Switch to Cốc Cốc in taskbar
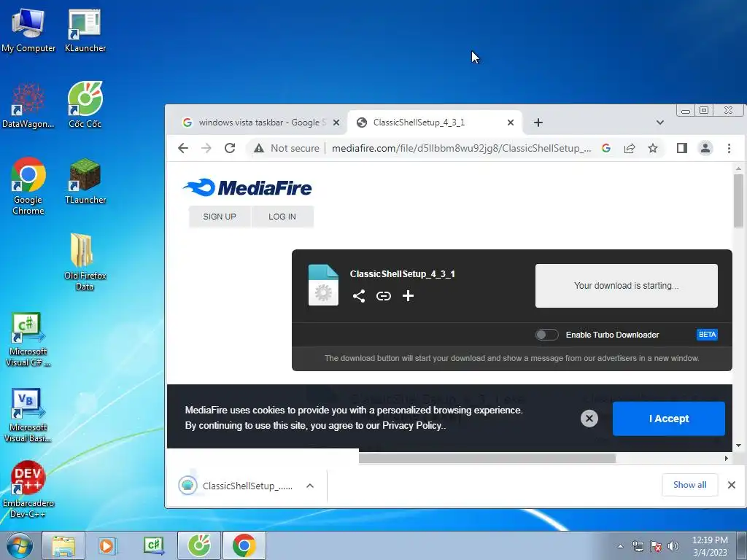The width and height of the screenshot is (747, 560). click(199, 545)
